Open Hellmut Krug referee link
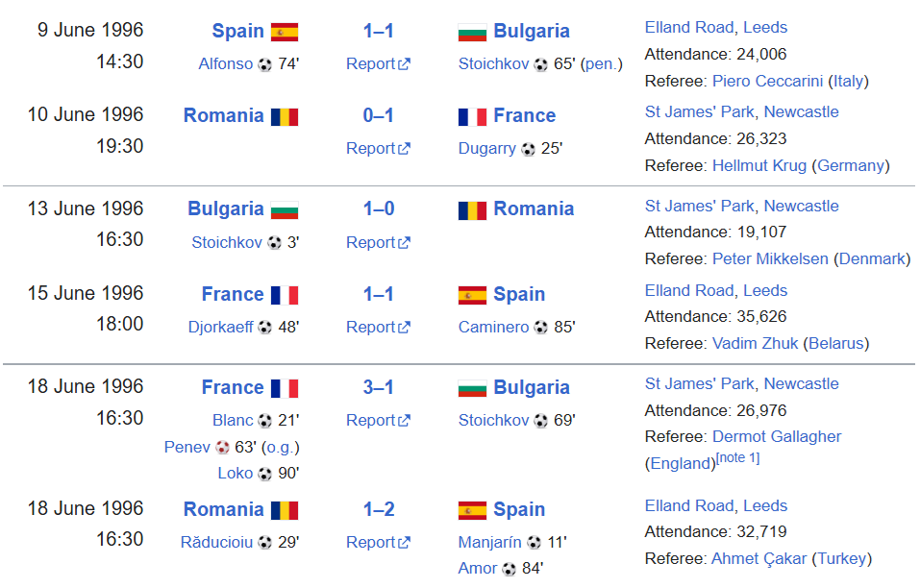Image resolution: width=920 pixels, height=588 pixels. (759, 166)
